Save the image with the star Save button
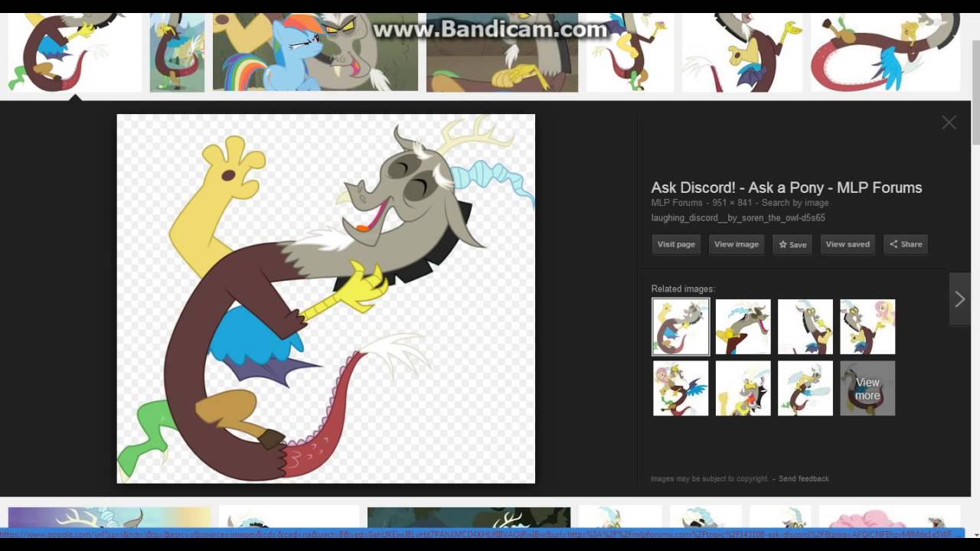 [x=792, y=244]
